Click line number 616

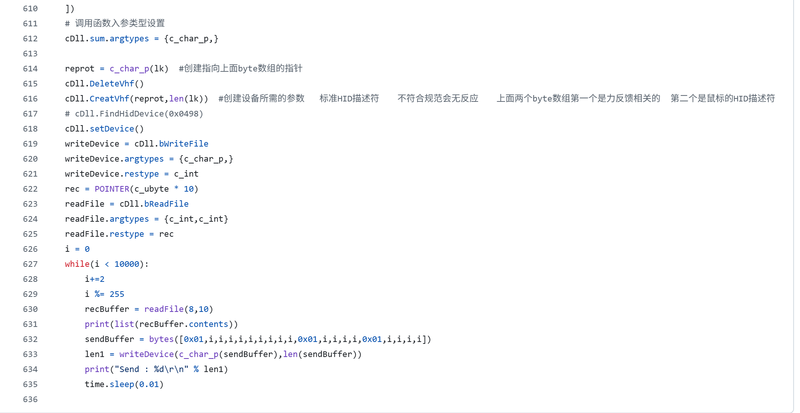coord(30,99)
